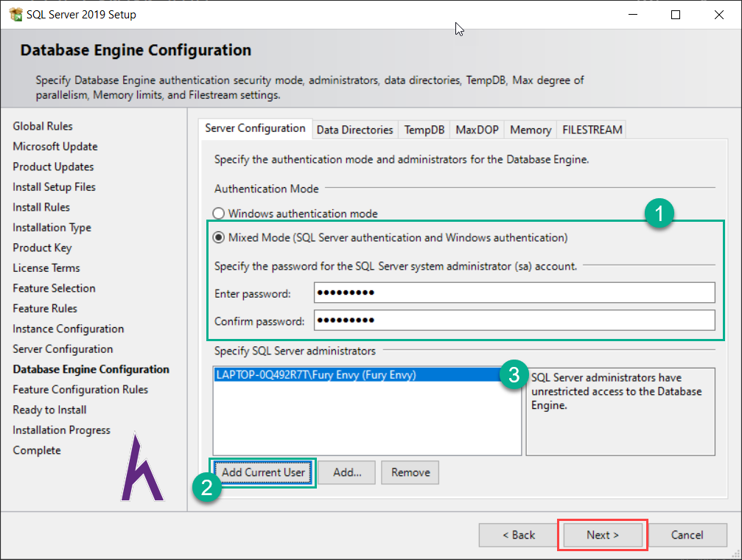Proceed with the Next > button

click(x=603, y=535)
